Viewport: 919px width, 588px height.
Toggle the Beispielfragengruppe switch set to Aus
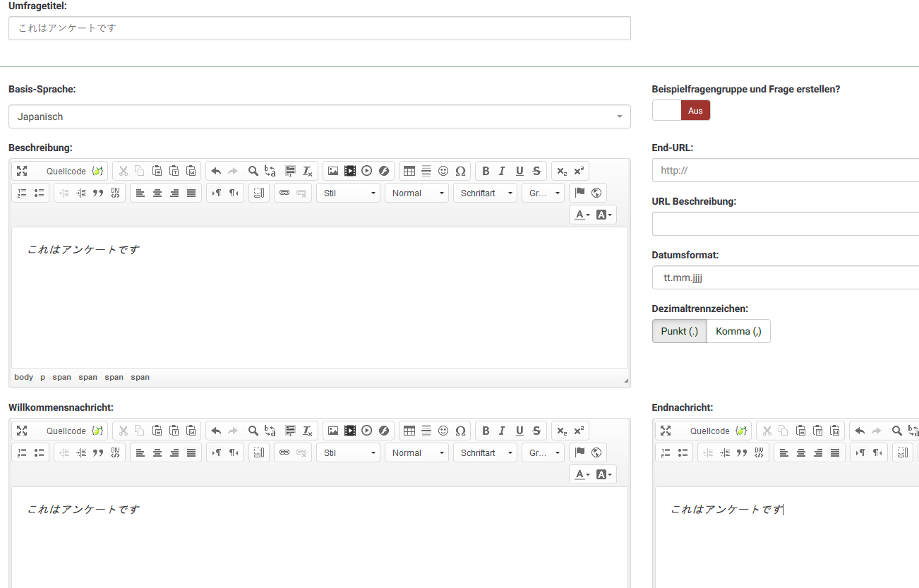[681, 110]
